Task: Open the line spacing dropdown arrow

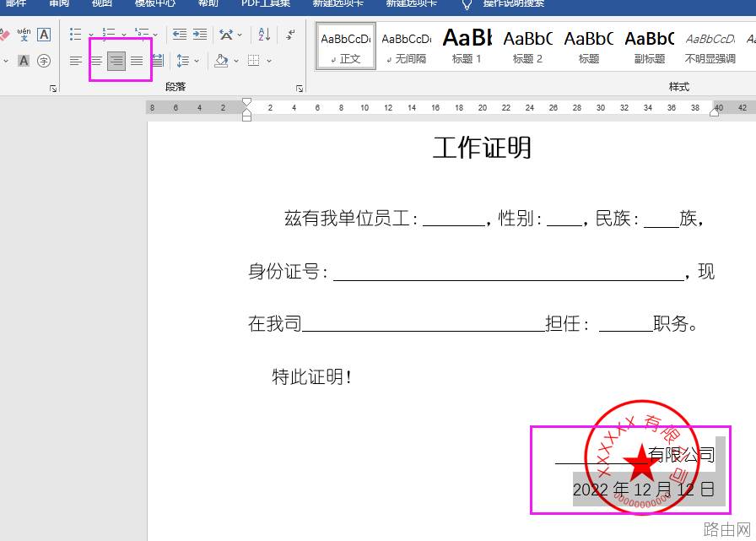Action: point(197,61)
